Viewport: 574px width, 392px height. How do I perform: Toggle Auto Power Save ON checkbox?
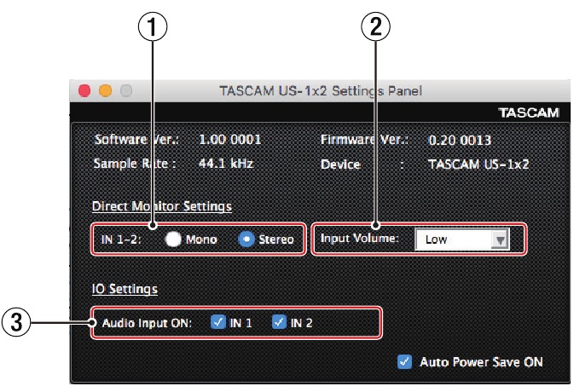404,361
